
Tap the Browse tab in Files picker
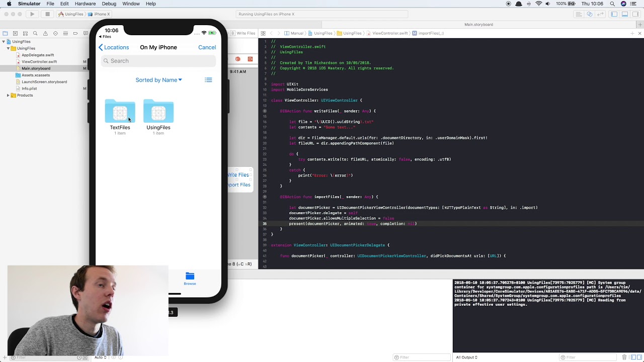(x=190, y=279)
